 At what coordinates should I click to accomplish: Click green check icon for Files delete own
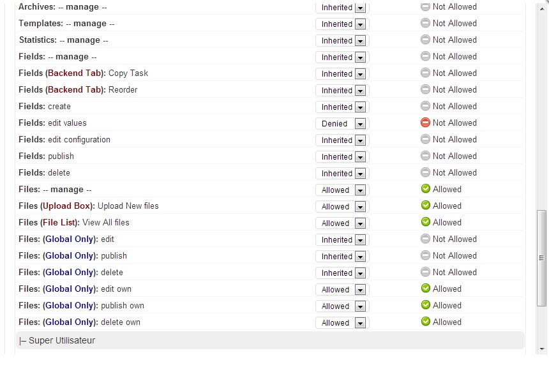tap(425, 322)
